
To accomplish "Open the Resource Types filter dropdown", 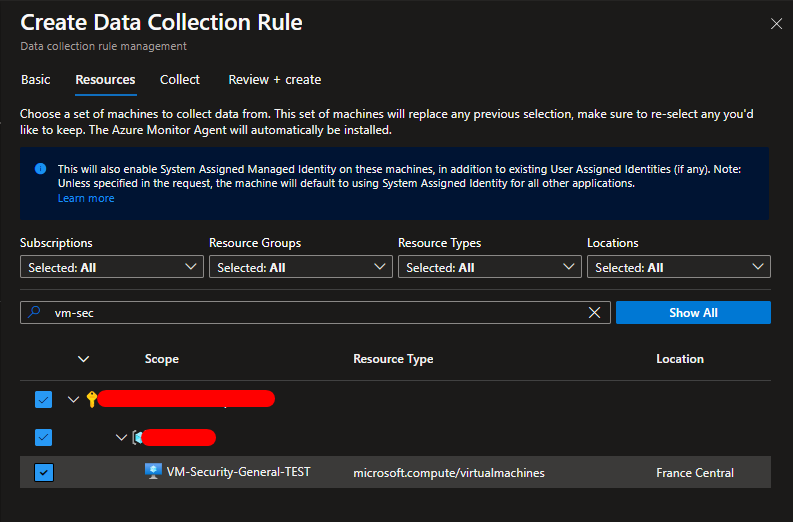I will pyautogui.click(x=489, y=267).
